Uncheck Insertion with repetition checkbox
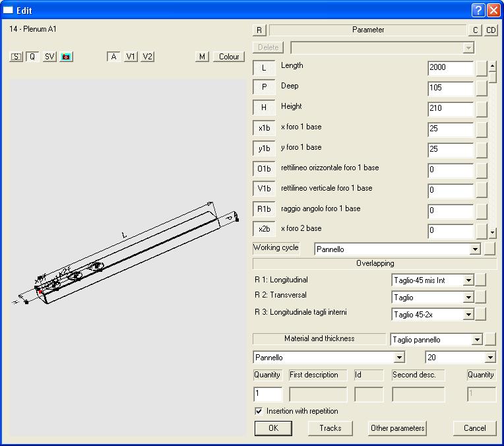Viewport: 504px width, 446px height. tap(259, 411)
